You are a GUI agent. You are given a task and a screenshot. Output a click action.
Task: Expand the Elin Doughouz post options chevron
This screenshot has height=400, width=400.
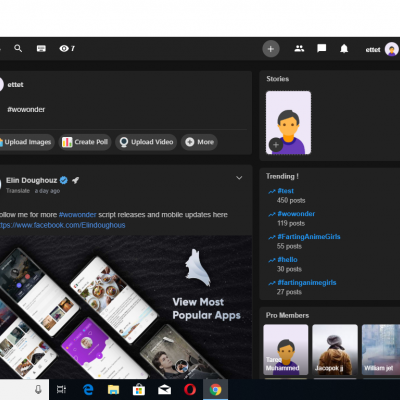(239, 178)
